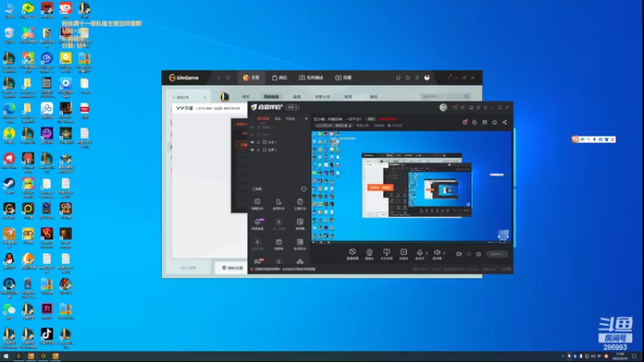Click the video record icon in Douyu

point(459,254)
